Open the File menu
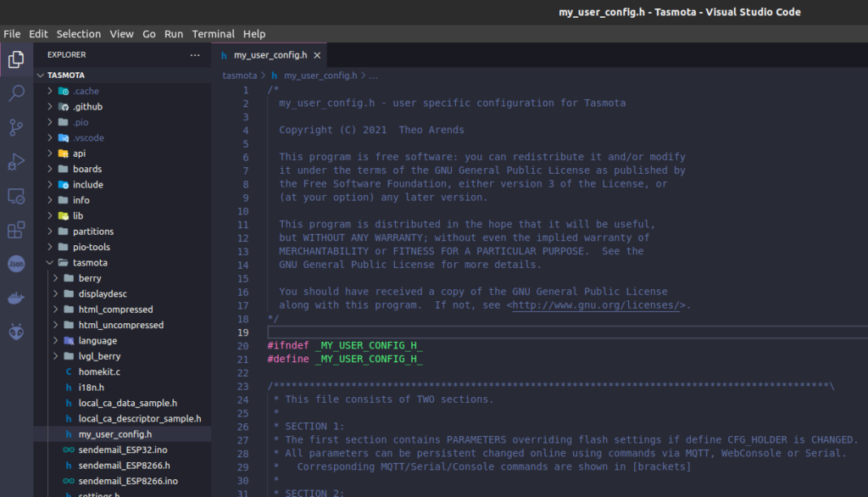868x497 pixels. 12,34
